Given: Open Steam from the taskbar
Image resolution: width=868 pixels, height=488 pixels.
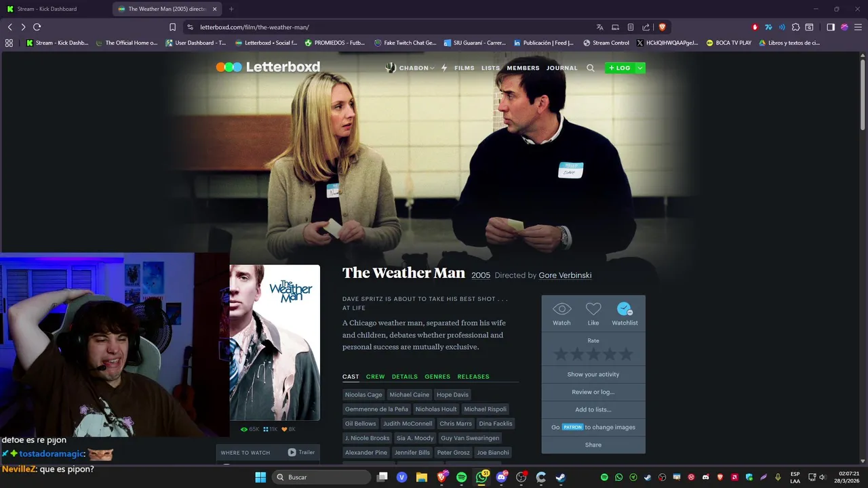Looking at the screenshot, I should point(561,477).
